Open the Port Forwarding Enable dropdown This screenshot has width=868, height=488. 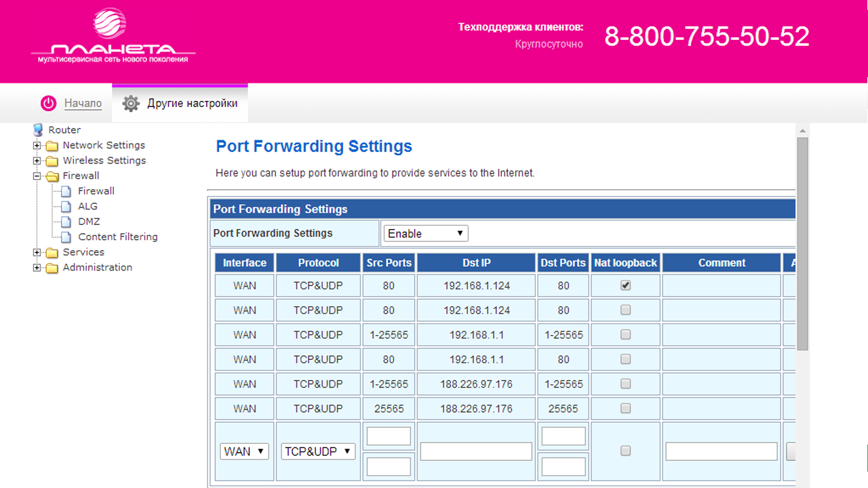[426, 233]
